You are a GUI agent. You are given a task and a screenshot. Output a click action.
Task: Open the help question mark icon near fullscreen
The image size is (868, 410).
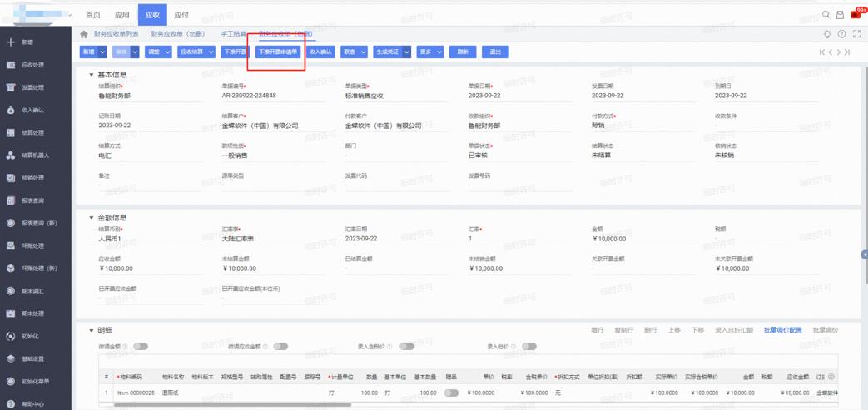tap(841, 34)
